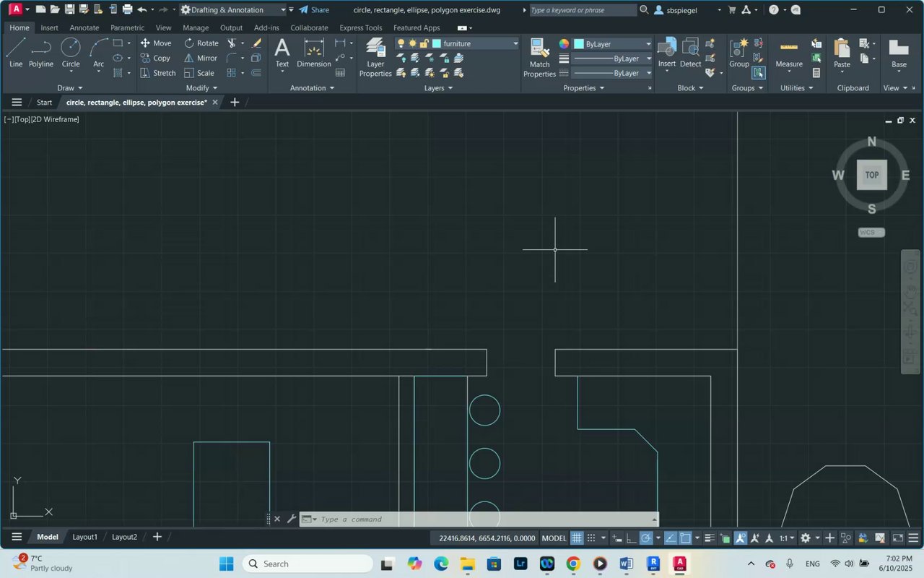Toggle snap mode in status bar

[590, 538]
